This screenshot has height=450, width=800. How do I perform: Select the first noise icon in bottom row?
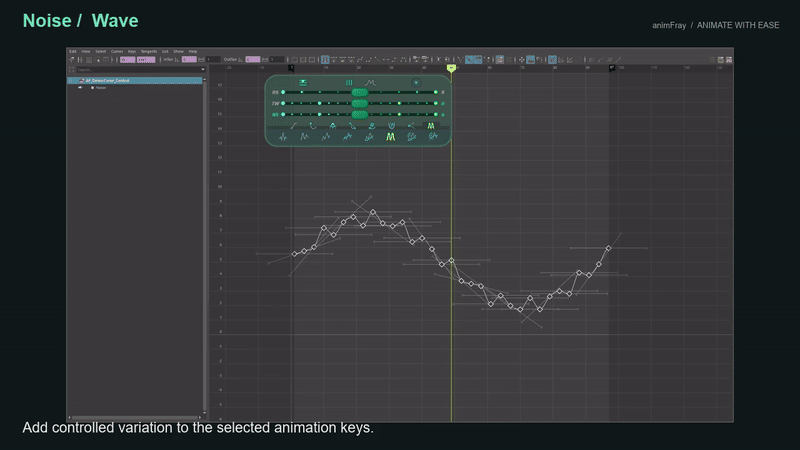283,137
